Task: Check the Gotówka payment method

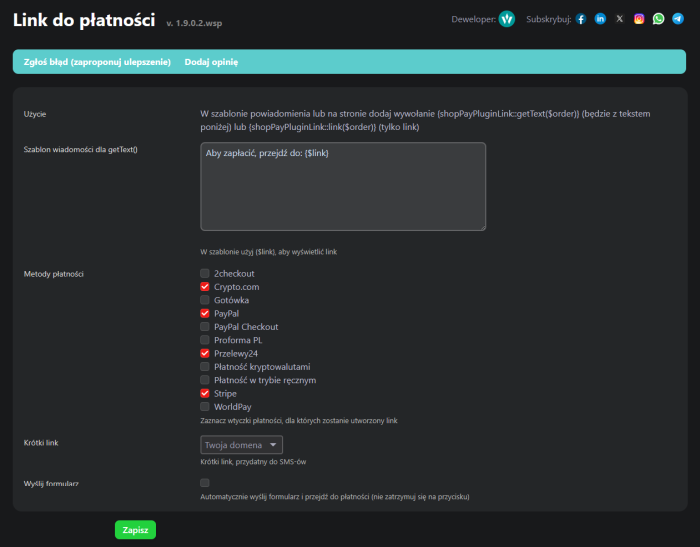Action: (205, 300)
